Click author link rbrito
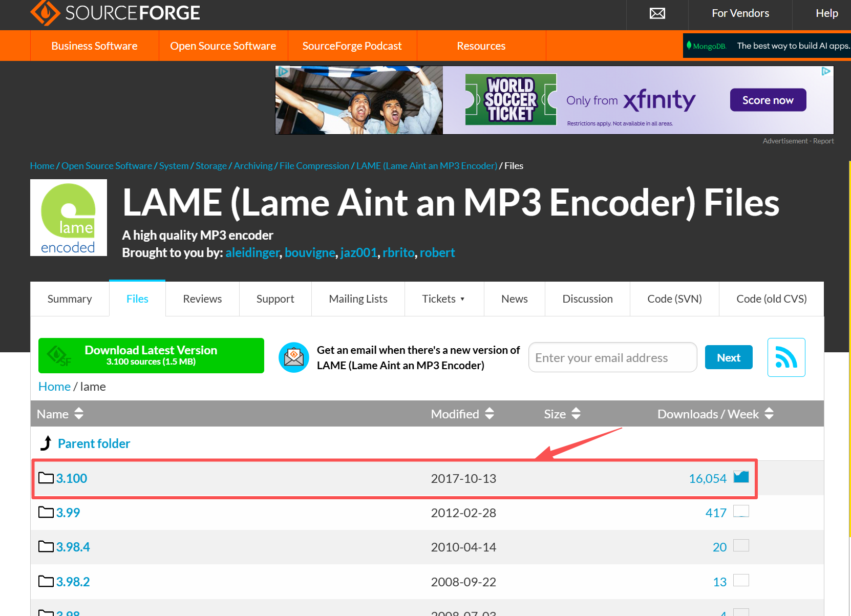This screenshot has height=616, width=851. pyautogui.click(x=398, y=252)
